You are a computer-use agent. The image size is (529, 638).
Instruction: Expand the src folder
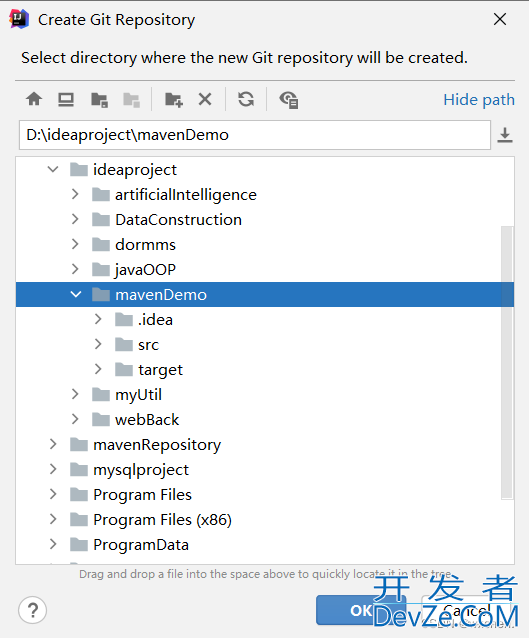point(98,344)
